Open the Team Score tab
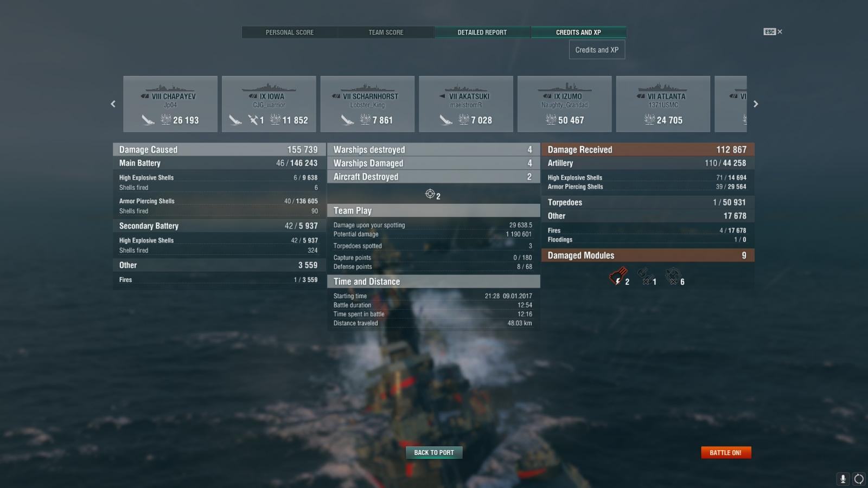Viewport: 868px width, 488px height. 386,33
